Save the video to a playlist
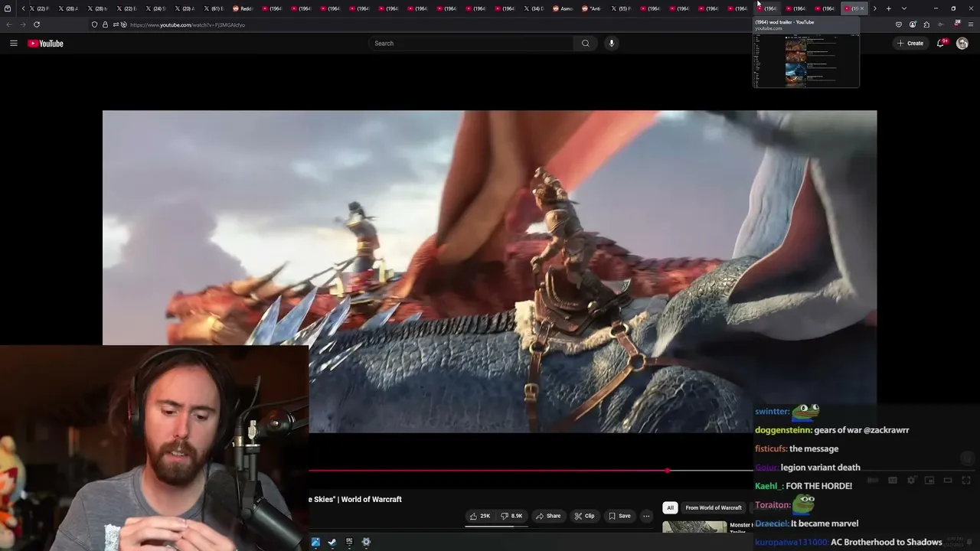Image resolution: width=980 pixels, height=551 pixels. point(620,516)
